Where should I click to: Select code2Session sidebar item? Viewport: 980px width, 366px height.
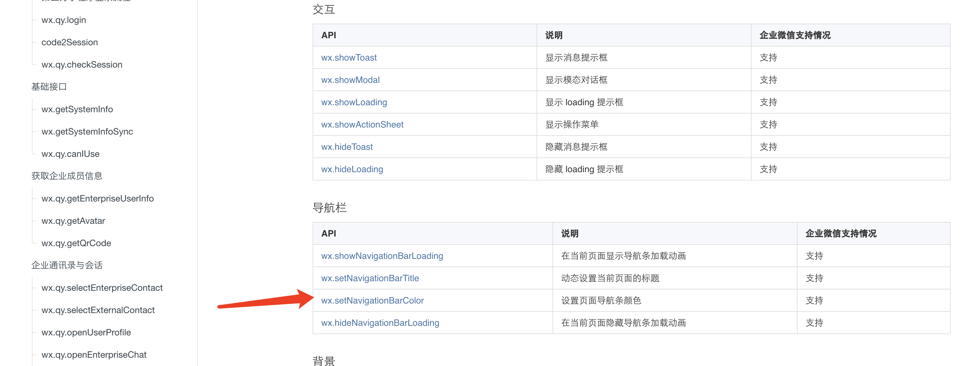(70, 42)
